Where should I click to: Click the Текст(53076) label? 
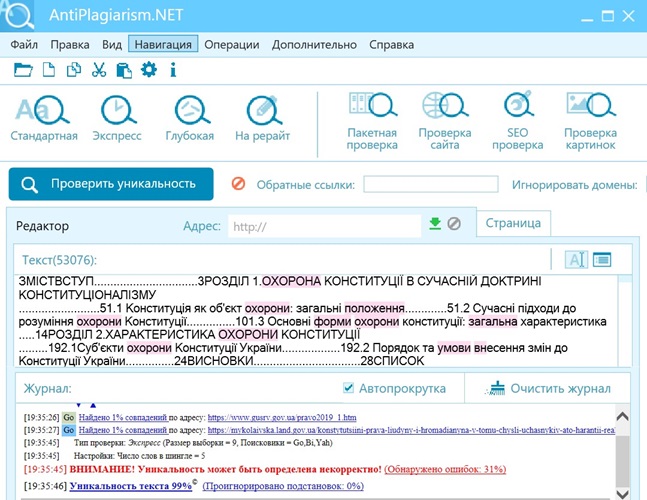(x=59, y=260)
